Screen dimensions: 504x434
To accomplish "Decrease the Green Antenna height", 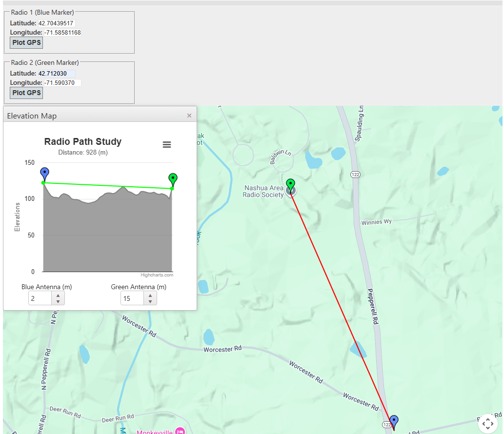I will [x=150, y=301].
